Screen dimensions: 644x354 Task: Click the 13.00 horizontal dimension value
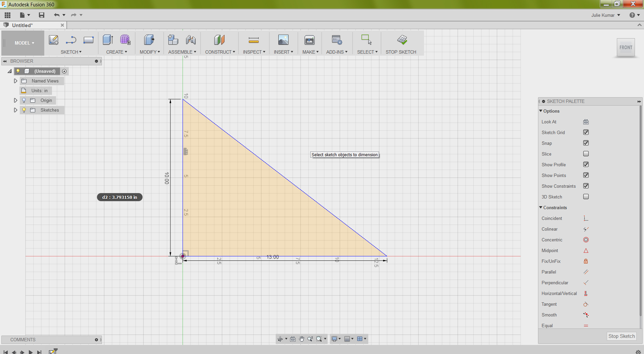click(x=273, y=257)
